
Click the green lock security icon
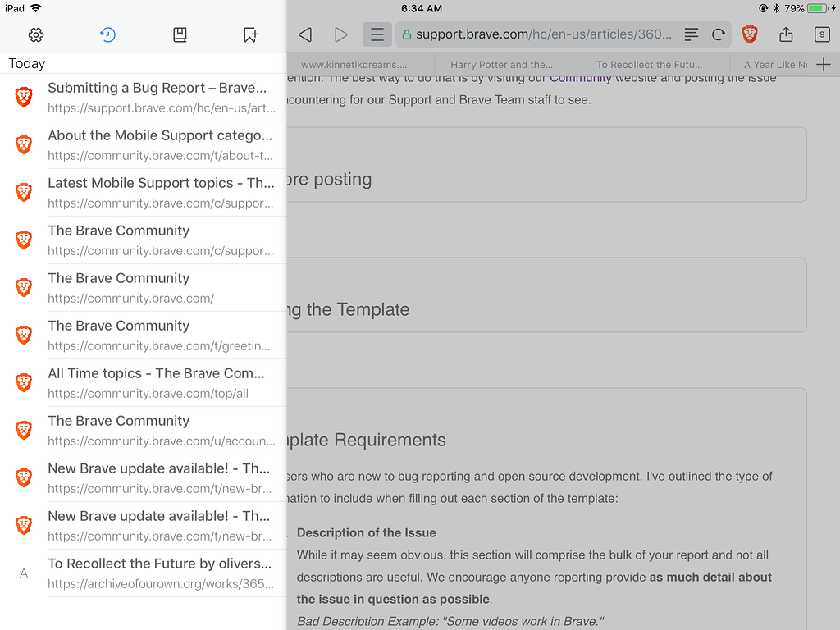[x=407, y=34]
